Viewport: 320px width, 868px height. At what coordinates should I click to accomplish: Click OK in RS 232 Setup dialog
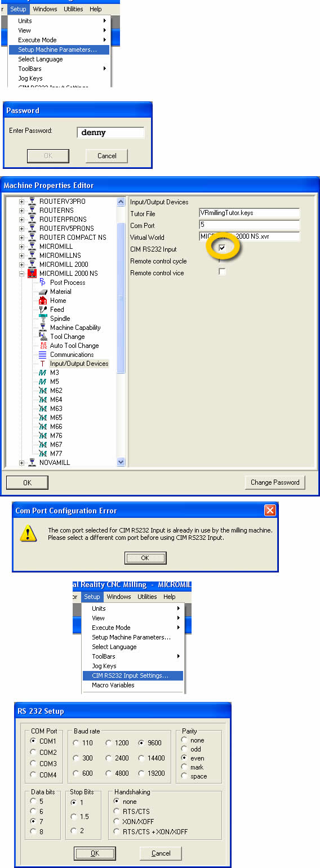[x=95, y=853]
